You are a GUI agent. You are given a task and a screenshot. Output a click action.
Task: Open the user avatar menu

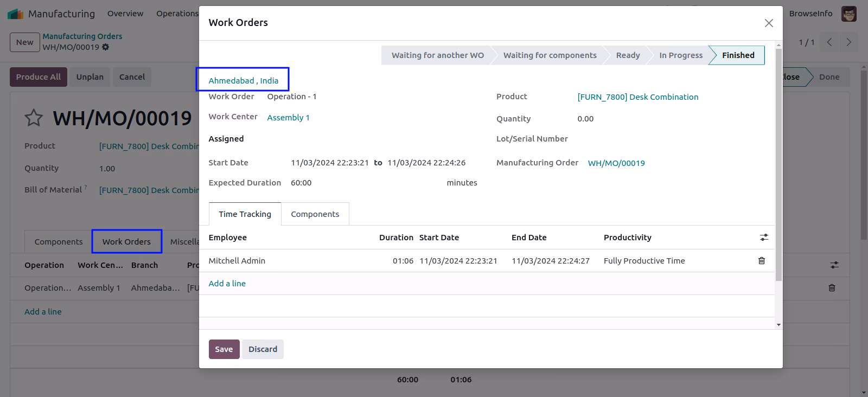click(x=849, y=14)
